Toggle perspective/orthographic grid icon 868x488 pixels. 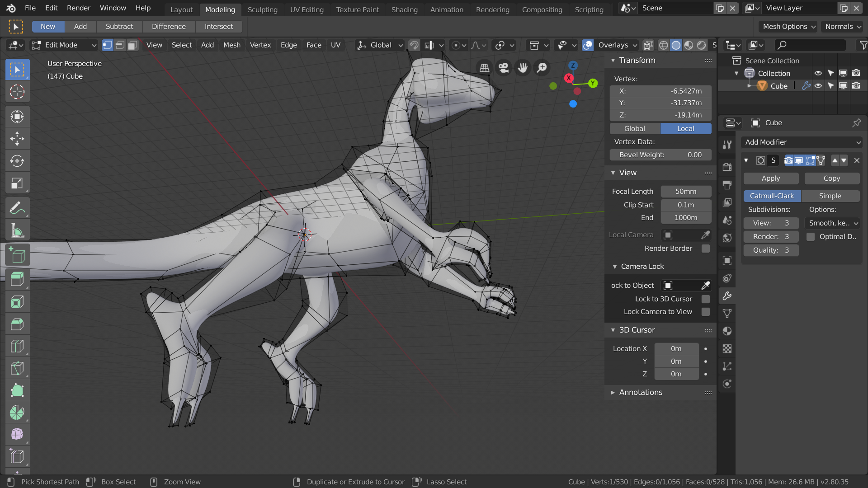(484, 68)
